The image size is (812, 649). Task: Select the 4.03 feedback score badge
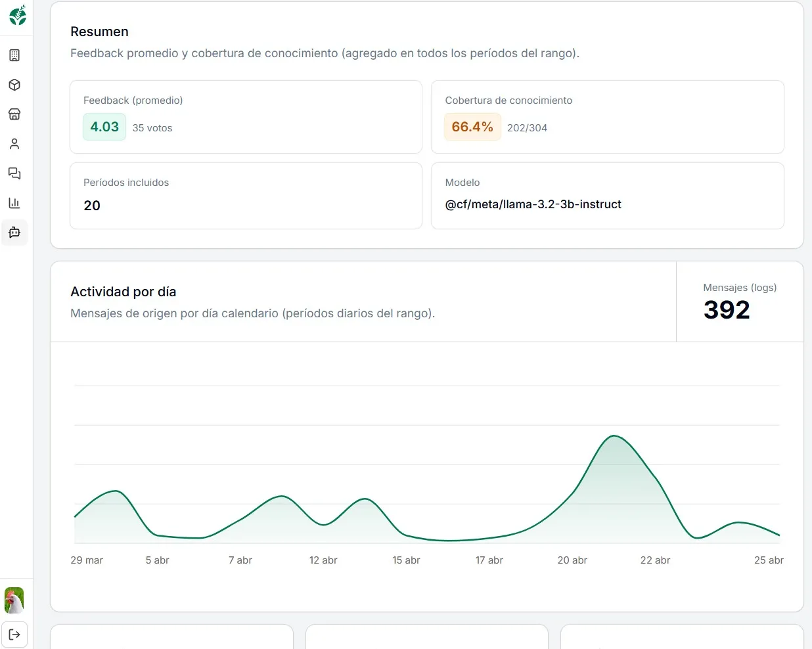tap(104, 127)
